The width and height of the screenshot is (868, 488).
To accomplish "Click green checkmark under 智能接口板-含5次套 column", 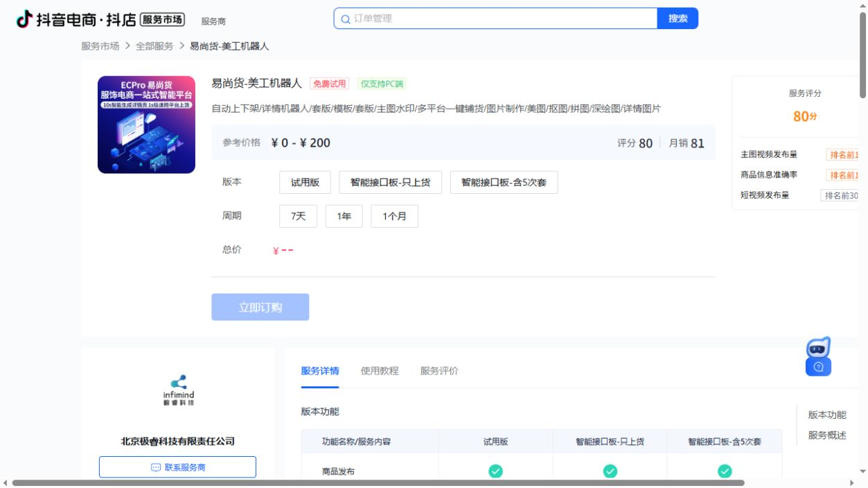I will 725,471.
